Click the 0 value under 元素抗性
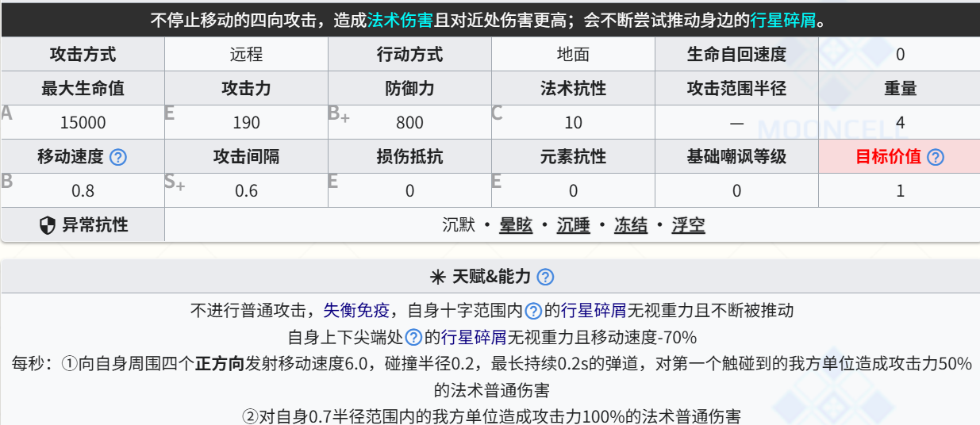980x425 pixels. (573, 191)
